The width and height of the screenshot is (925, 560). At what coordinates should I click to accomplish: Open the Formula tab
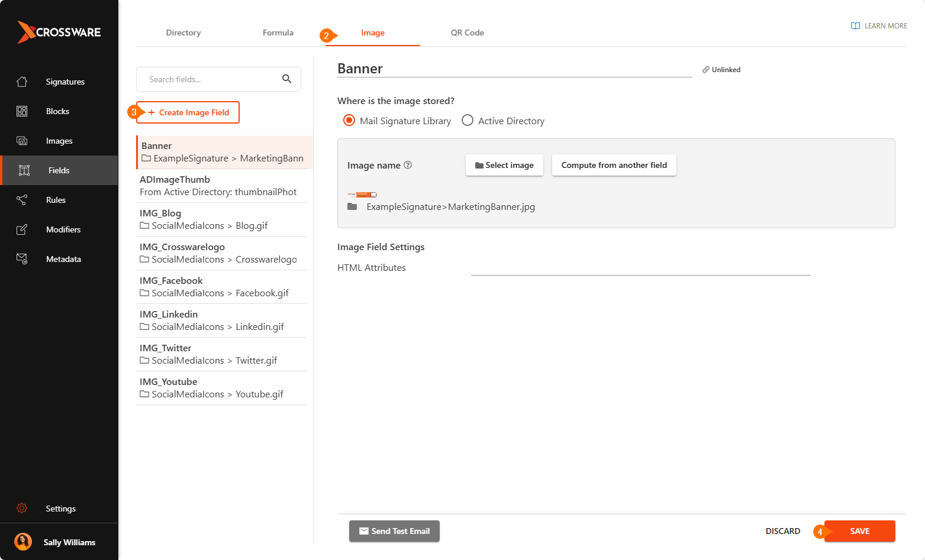pos(278,33)
